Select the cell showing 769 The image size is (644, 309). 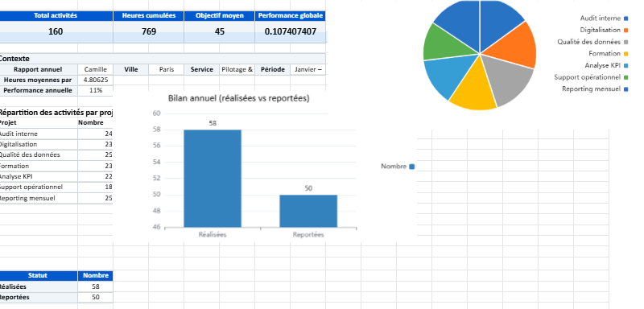click(149, 31)
